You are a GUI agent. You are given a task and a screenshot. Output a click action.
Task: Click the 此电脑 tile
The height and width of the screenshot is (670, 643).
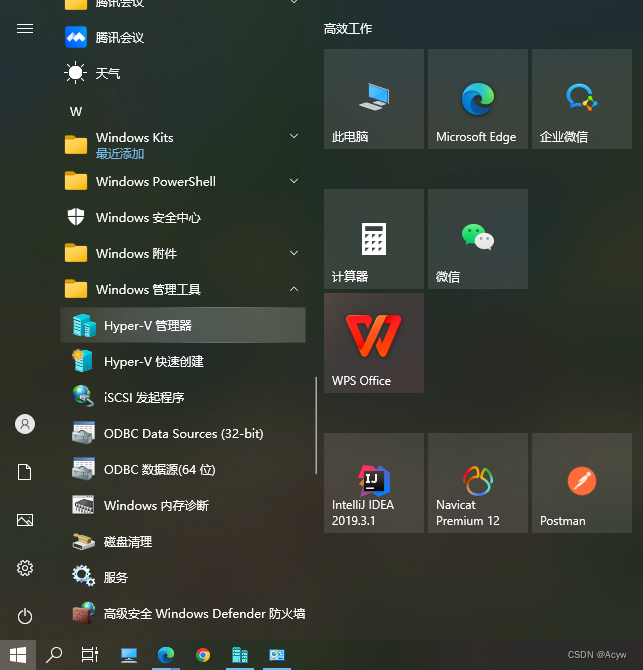click(374, 99)
